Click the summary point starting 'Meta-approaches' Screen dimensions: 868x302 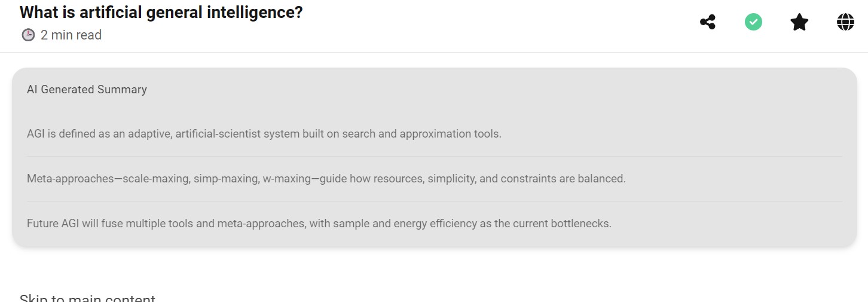[x=326, y=179]
